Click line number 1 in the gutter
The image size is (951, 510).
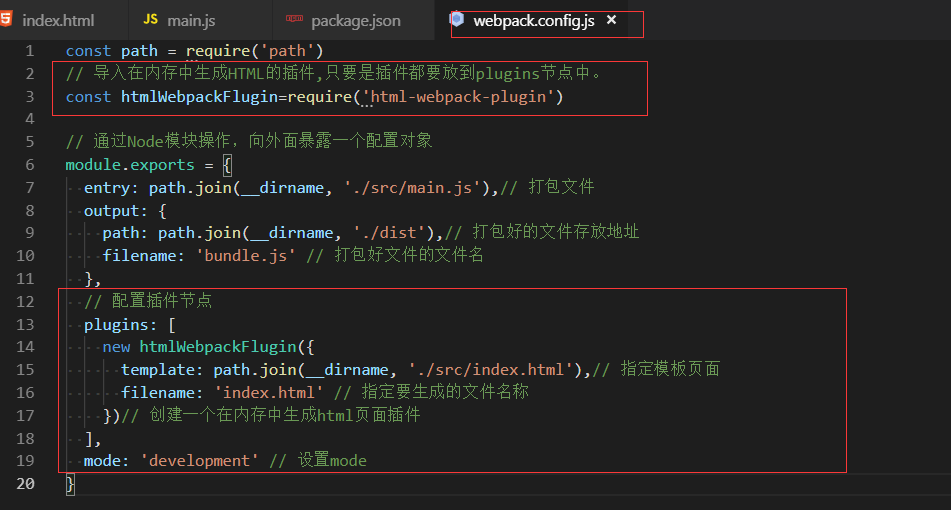tap(29, 51)
